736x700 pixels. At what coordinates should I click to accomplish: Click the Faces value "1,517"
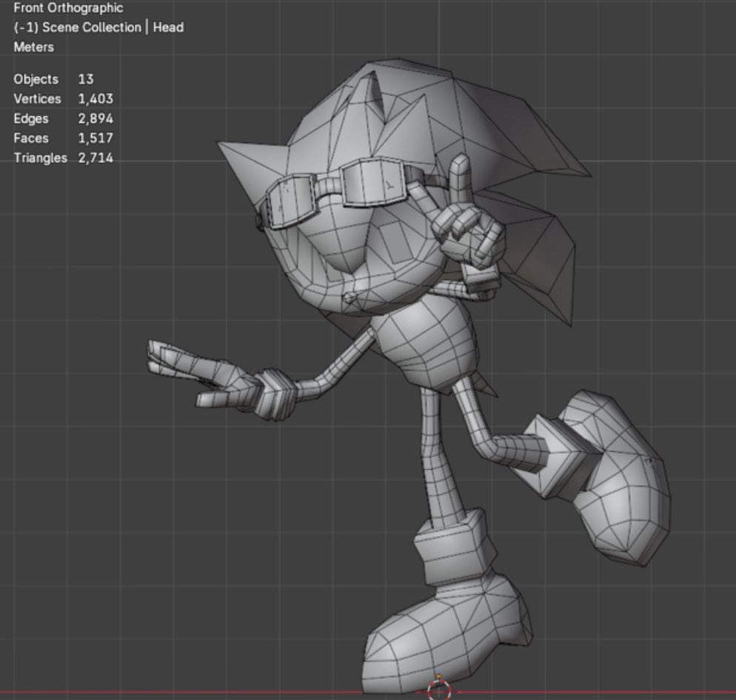[x=96, y=138]
